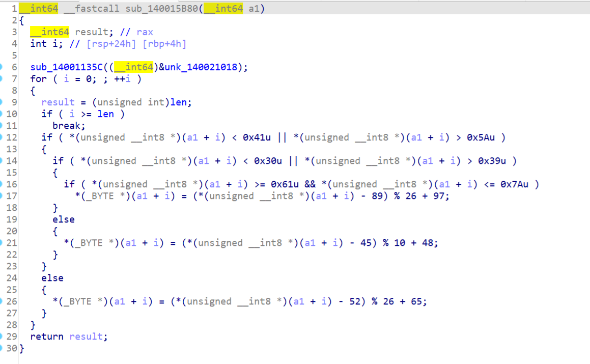The height and width of the screenshot is (364, 590).
Task: Set breakpoint marker at line 12
Action: [2, 137]
